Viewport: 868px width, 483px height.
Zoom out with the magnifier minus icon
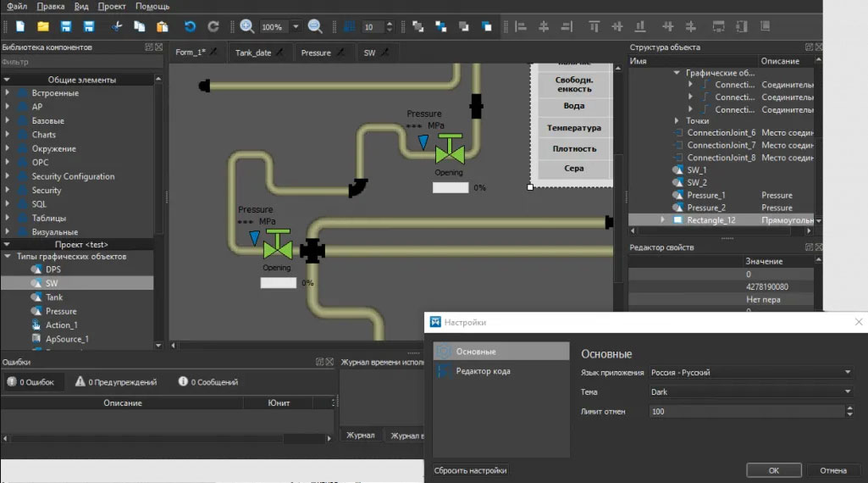tap(314, 27)
